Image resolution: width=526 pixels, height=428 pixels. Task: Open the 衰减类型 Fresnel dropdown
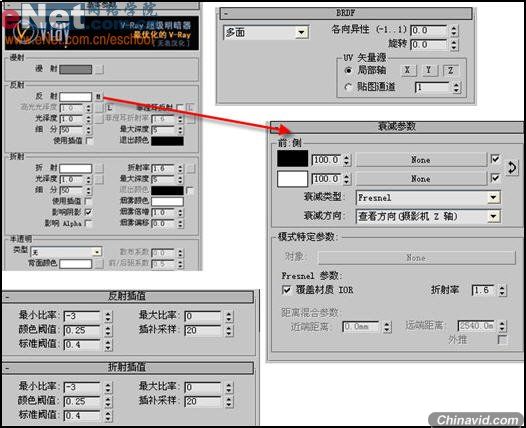point(428,198)
